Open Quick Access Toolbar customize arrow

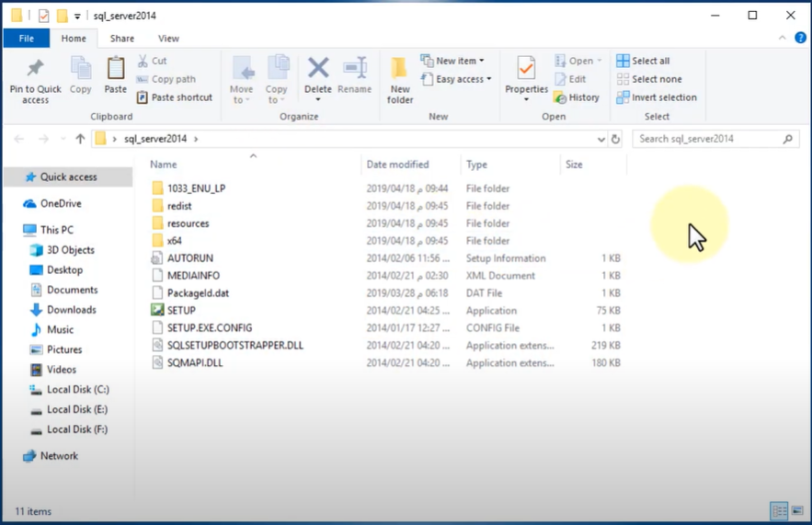pos(77,16)
